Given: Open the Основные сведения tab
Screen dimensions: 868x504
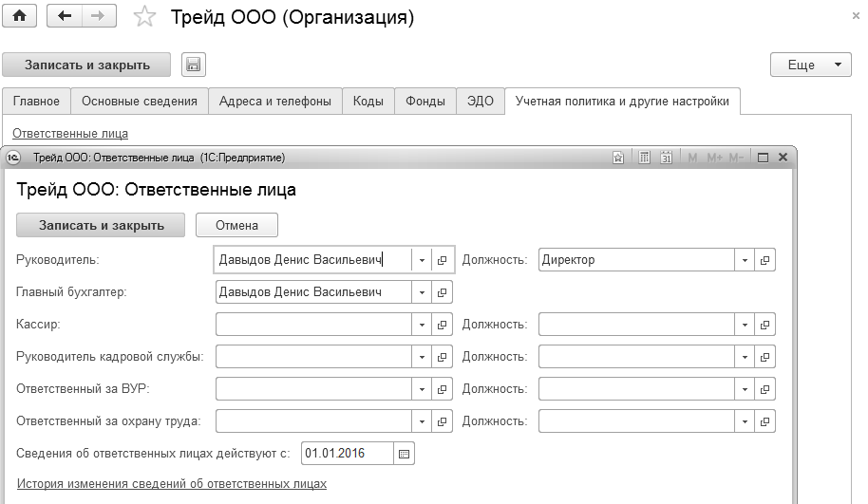Looking at the screenshot, I should click(x=139, y=102).
